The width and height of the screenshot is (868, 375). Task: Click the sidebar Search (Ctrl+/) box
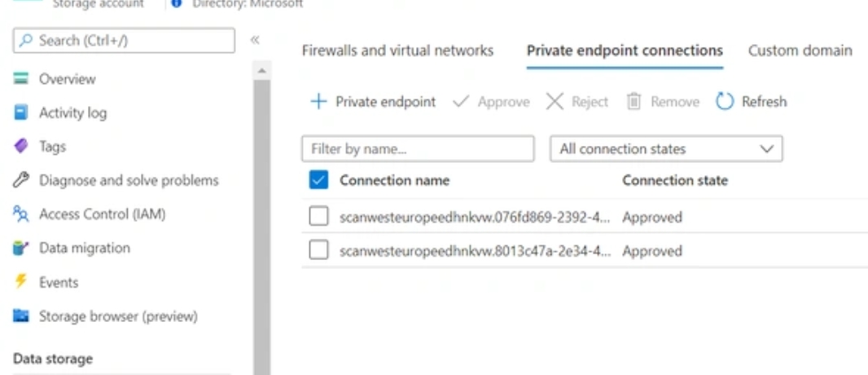125,40
